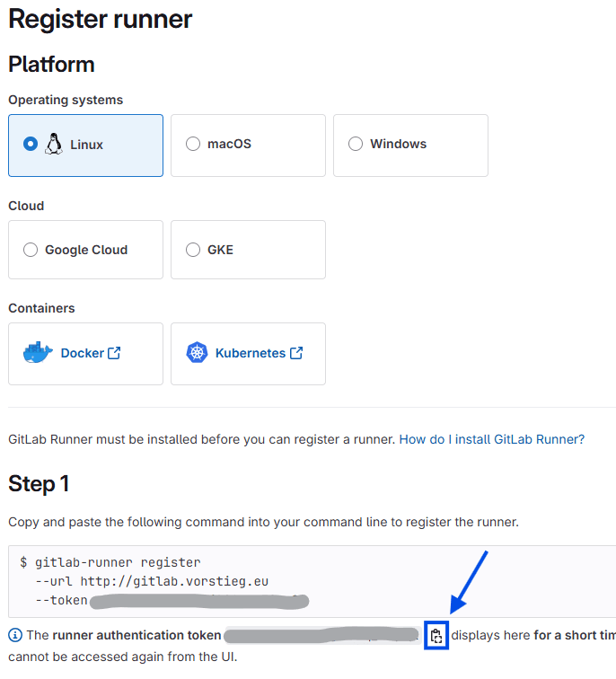Click the info icon beside token notice

tap(15, 635)
